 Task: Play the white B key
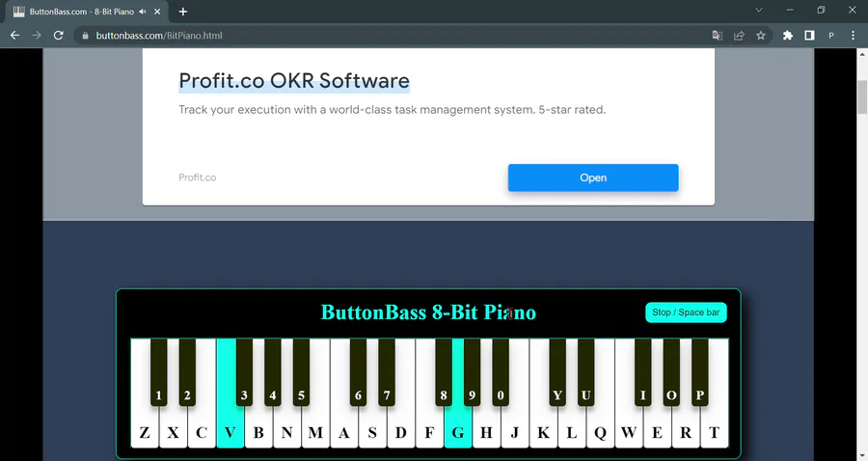(258, 433)
